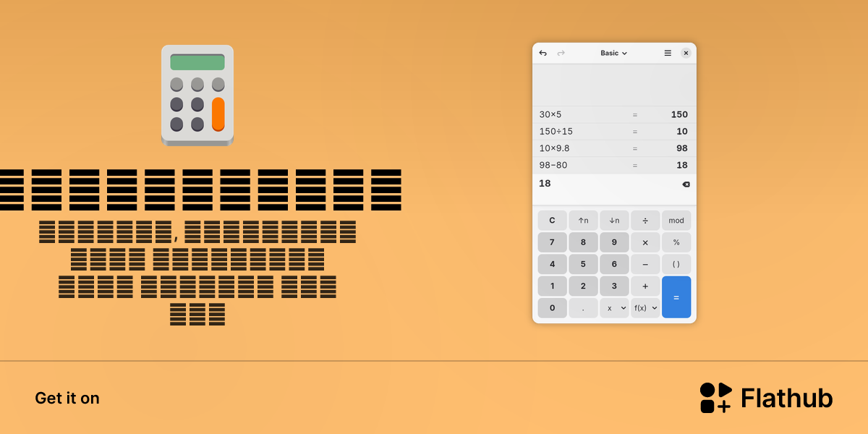Click the number 0 key
The height and width of the screenshot is (434, 868).
(553, 308)
